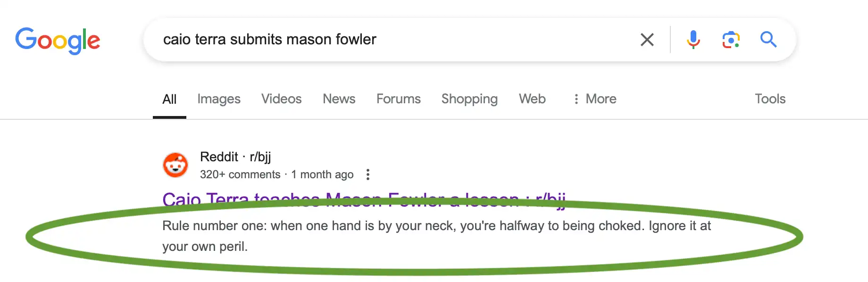Open the News results
868x282 pixels.
pyautogui.click(x=339, y=99)
